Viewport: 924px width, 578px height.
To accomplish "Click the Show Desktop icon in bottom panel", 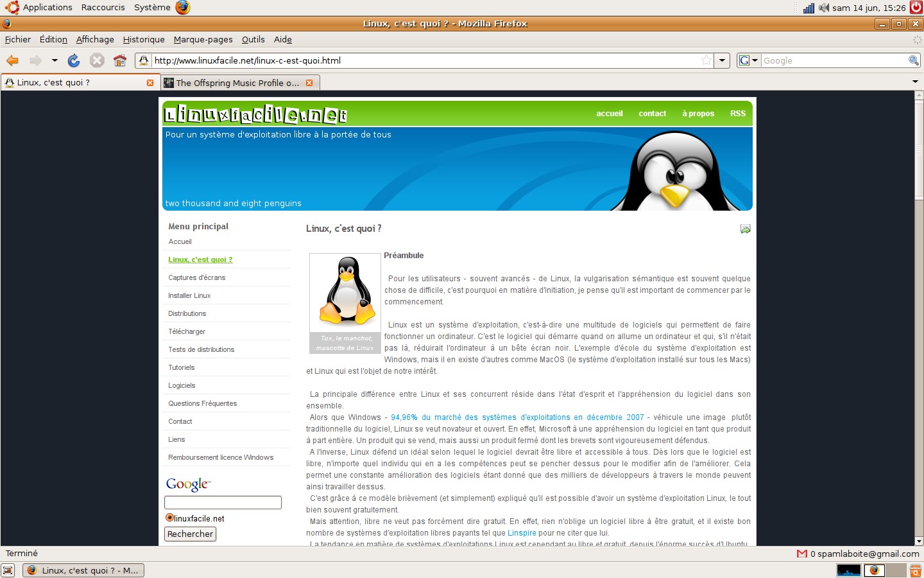I will pos(8,570).
